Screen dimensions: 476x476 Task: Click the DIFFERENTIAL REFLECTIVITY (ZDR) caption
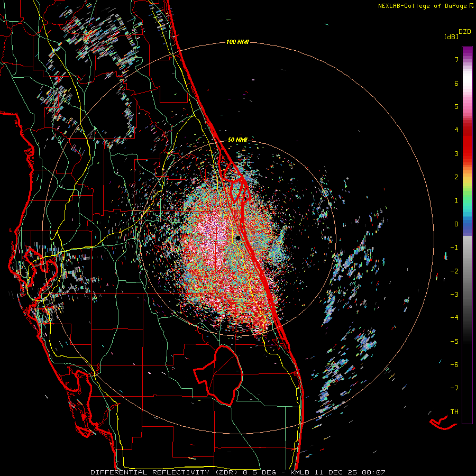click(x=165, y=472)
